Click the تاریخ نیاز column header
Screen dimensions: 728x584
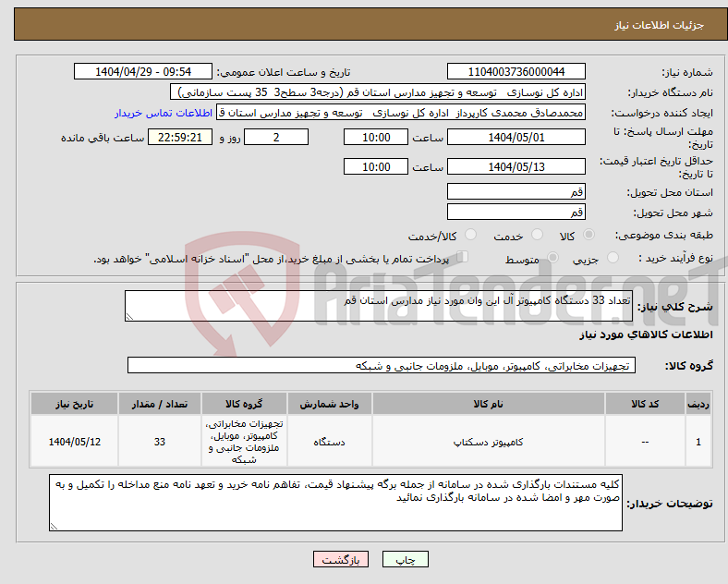coord(74,404)
